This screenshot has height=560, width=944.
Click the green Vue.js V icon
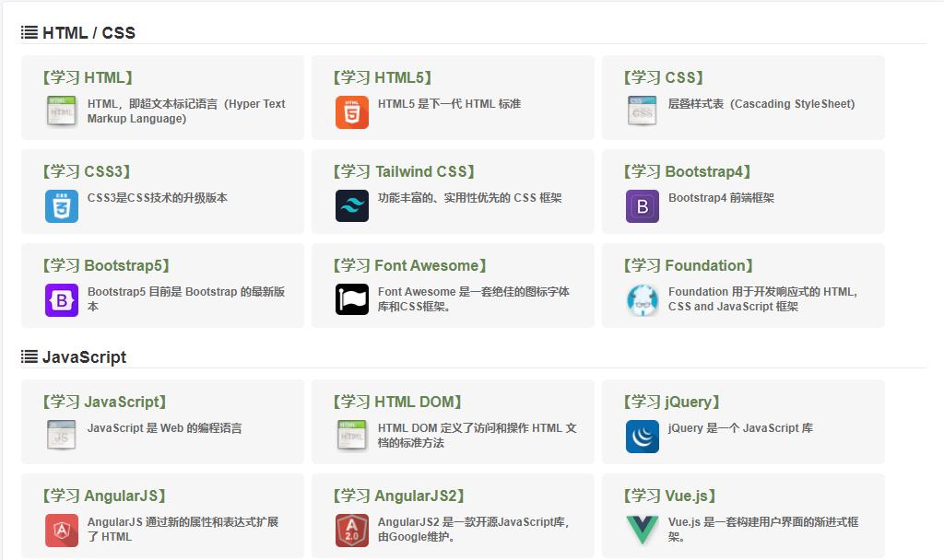point(643,530)
